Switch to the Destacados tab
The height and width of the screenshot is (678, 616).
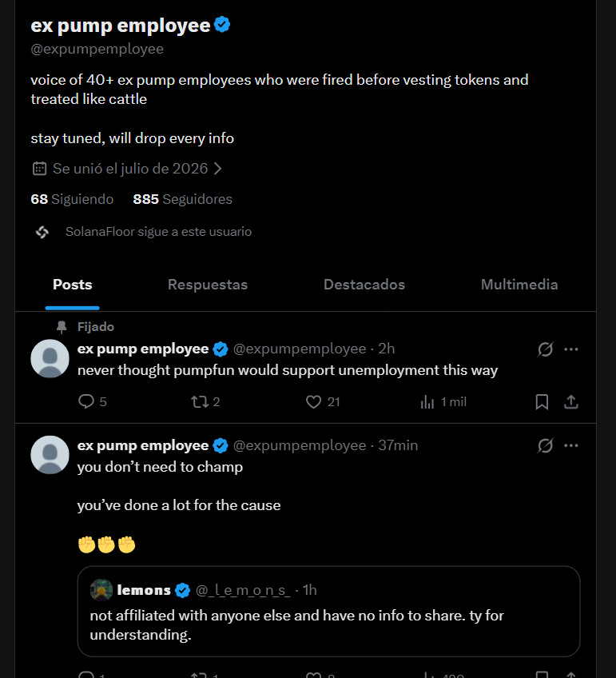tap(364, 285)
